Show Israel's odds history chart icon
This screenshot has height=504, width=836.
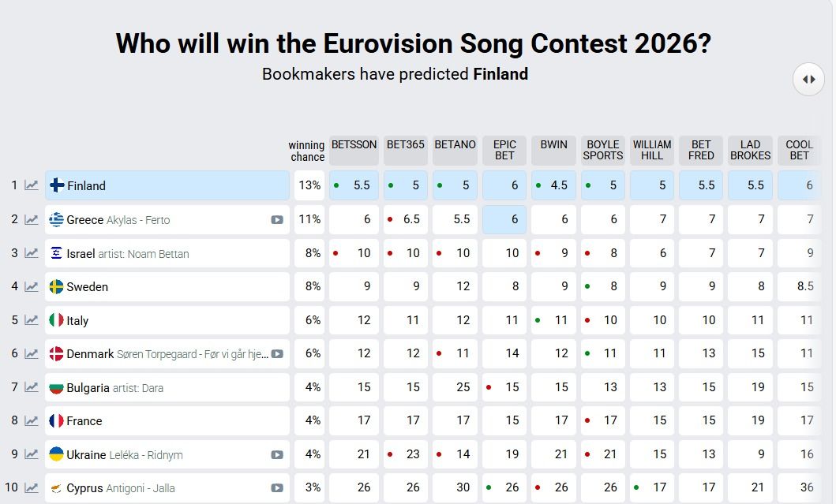(x=32, y=253)
